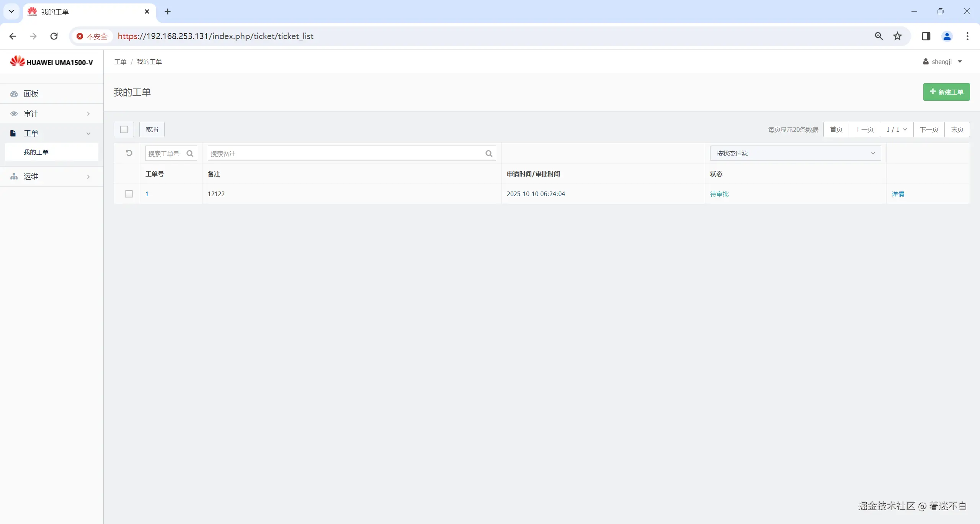Click the browser zoom magnifier icon
This screenshot has width=980, height=524.
coord(879,36)
